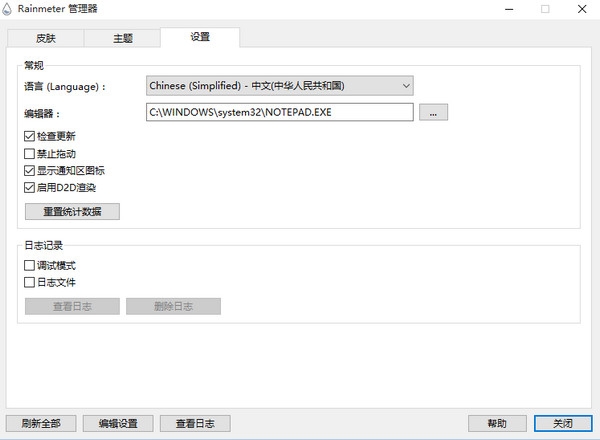The image size is (600, 440).
Task: Click the 删除日志 button
Action: (173, 306)
